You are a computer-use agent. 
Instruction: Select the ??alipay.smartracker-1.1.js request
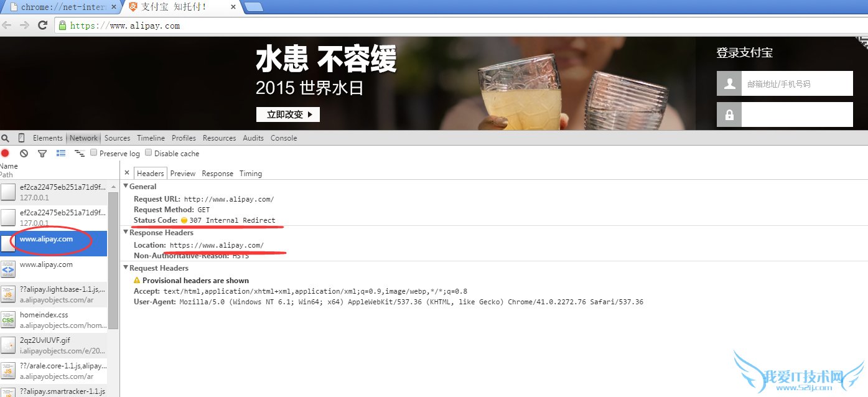coord(54,391)
